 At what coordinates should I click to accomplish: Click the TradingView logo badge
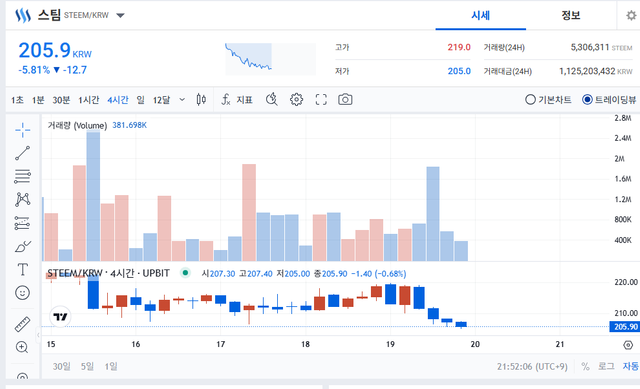pyautogui.click(x=60, y=317)
